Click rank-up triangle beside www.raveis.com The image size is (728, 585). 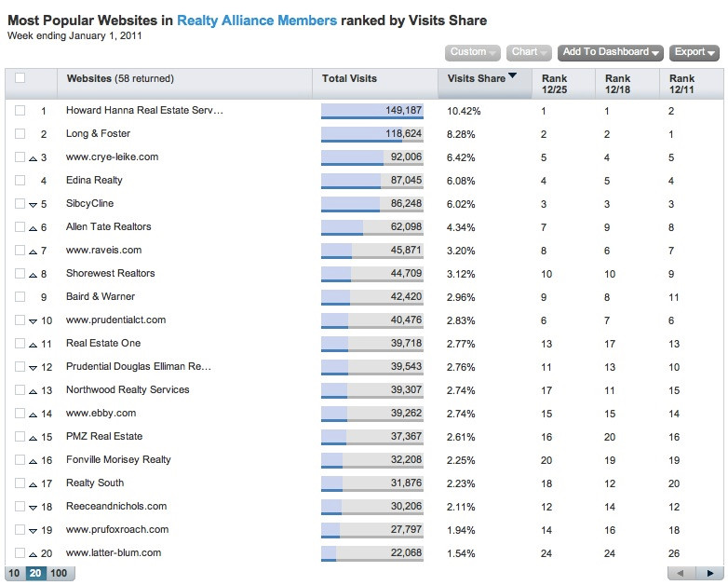[33, 252]
